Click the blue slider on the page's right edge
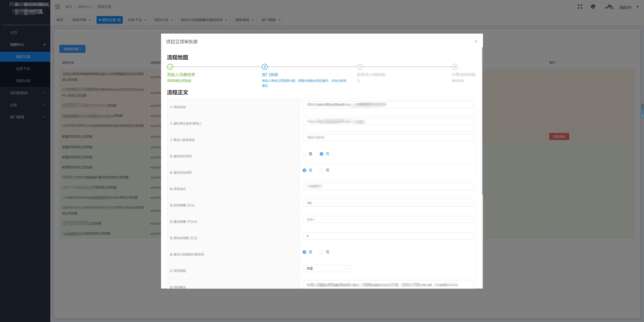Image resolution: width=644 pixels, height=322 pixels. click(642, 111)
